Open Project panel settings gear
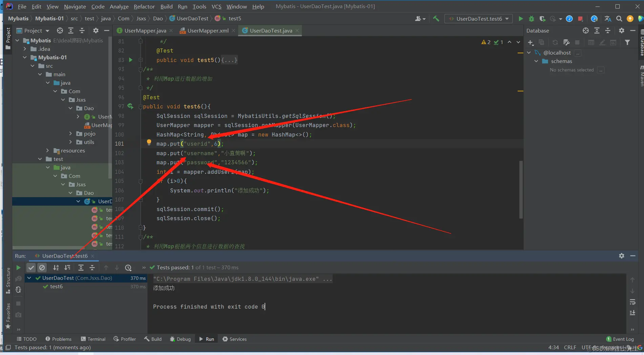The height and width of the screenshot is (355, 644). point(96,30)
